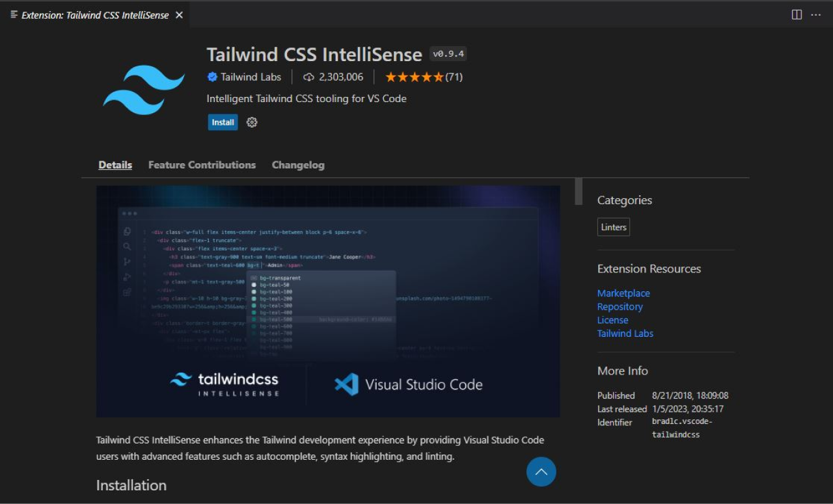Click the published date 8/21/2018, 18:09:08
Screen dimensions: 833x504
(x=690, y=395)
